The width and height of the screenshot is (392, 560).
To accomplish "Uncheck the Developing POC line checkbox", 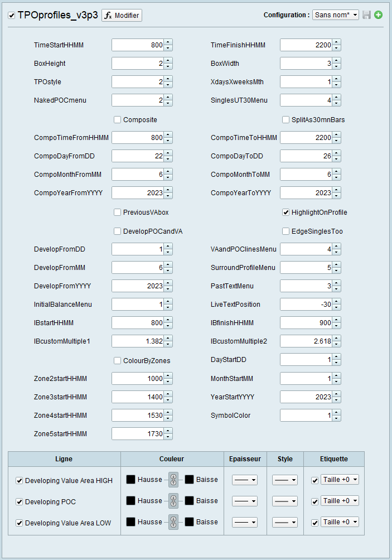I will 20,502.
